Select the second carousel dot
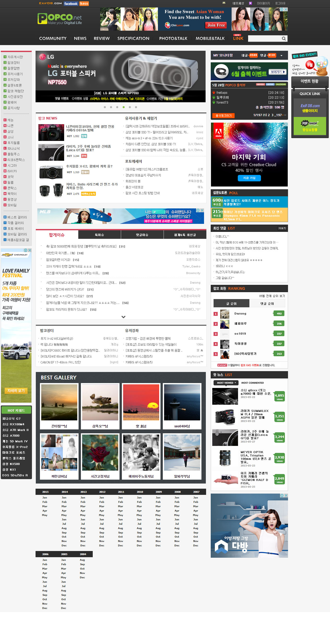 (x=111, y=107)
